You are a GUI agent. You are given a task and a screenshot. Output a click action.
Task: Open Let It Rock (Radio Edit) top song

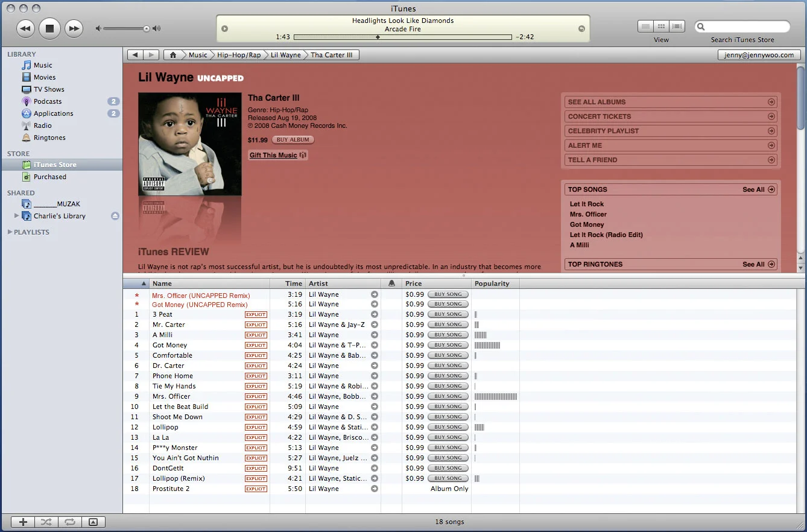pyautogui.click(x=606, y=235)
